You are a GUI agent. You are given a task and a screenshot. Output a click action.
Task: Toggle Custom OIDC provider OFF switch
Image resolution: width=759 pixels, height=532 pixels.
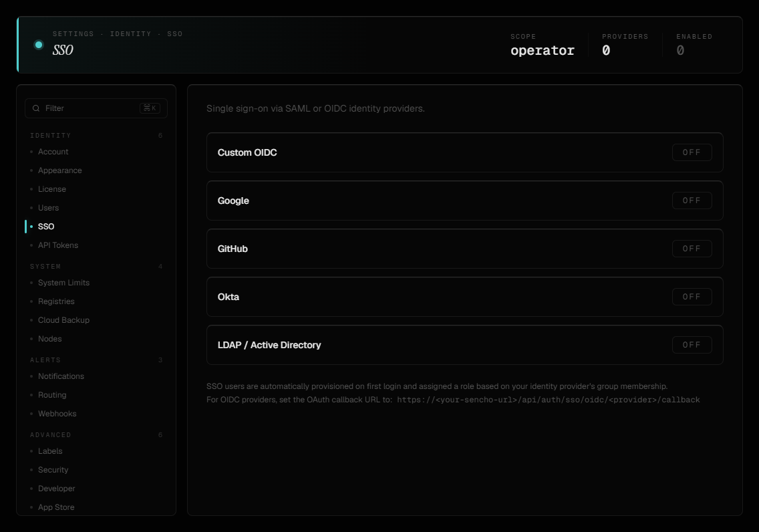(x=692, y=152)
